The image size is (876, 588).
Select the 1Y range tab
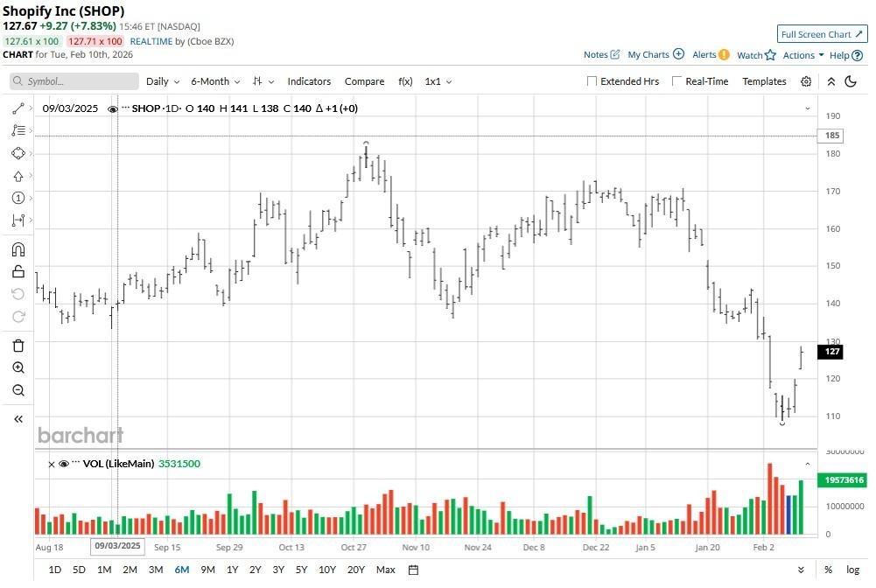click(x=233, y=570)
